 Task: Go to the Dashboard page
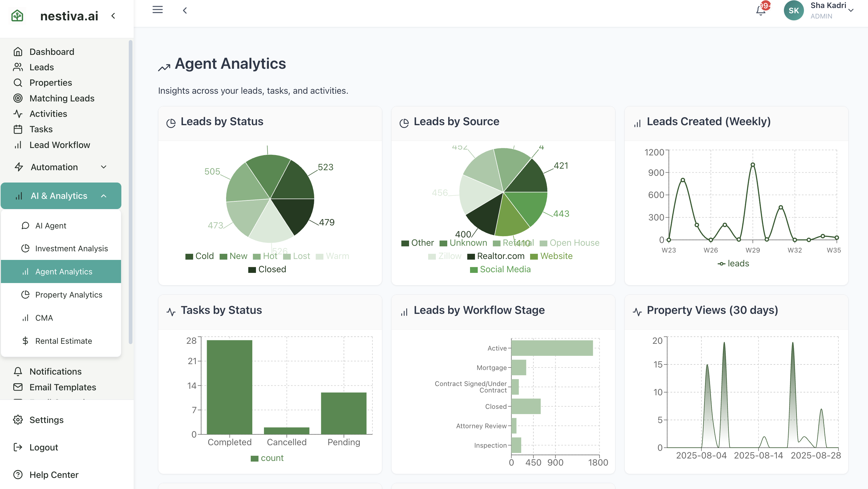tap(51, 51)
